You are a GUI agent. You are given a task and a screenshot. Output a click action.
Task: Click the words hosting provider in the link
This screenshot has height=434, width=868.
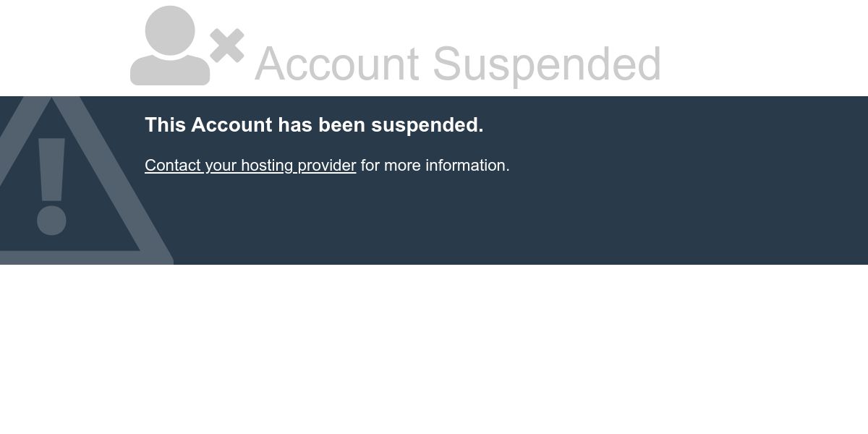[298, 166]
